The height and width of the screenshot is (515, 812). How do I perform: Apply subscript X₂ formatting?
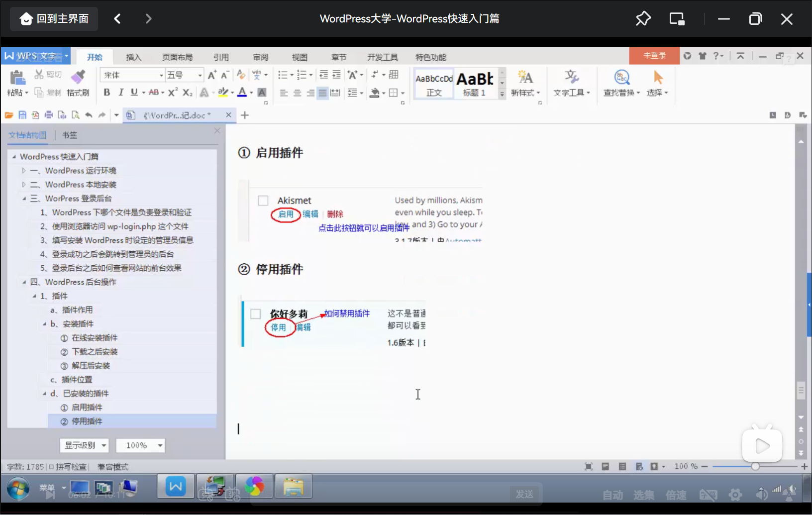187,93
